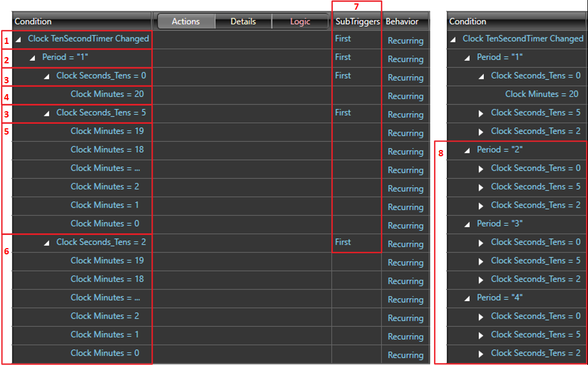Click the Behavior column header
The width and height of the screenshot is (588, 365).
pos(402,22)
